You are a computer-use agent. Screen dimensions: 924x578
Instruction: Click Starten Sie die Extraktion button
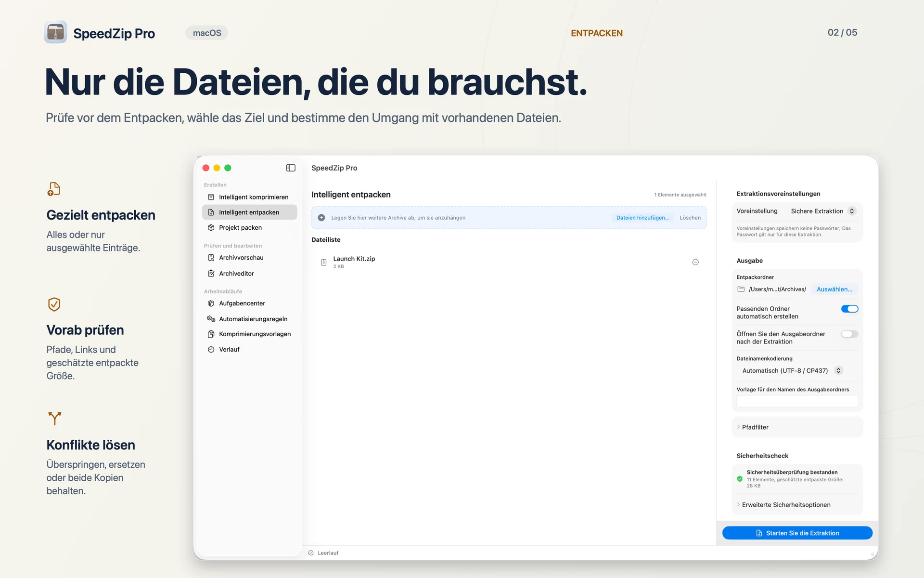point(797,533)
